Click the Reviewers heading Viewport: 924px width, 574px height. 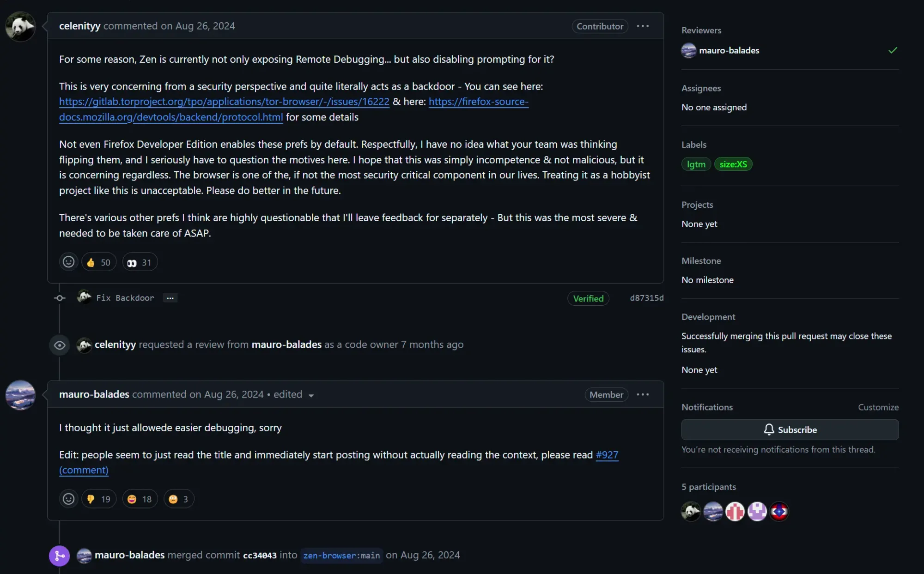click(701, 30)
